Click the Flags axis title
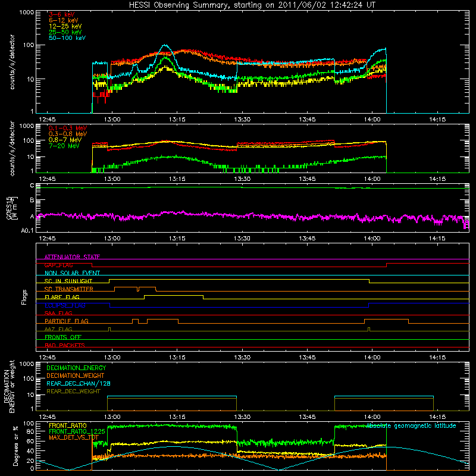Viewport: 476px width, 476px height. pos(24,297)
